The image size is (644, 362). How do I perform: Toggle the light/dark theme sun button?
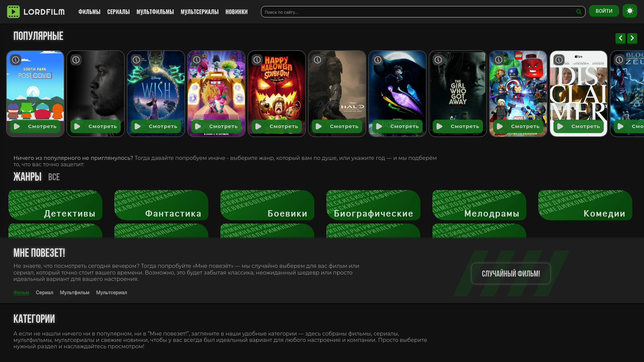[x=630, y=11]
